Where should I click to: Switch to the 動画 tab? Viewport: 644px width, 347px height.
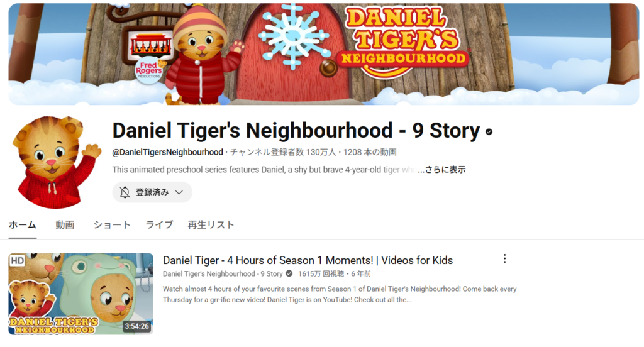pyautogui.click(x=65, y=224)
